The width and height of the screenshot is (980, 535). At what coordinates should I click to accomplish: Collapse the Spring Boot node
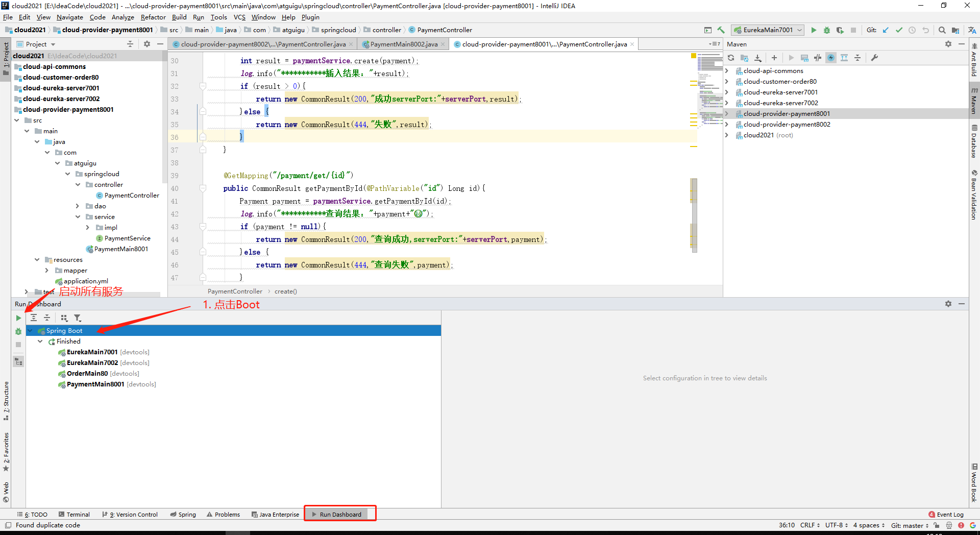click(30, 331)
